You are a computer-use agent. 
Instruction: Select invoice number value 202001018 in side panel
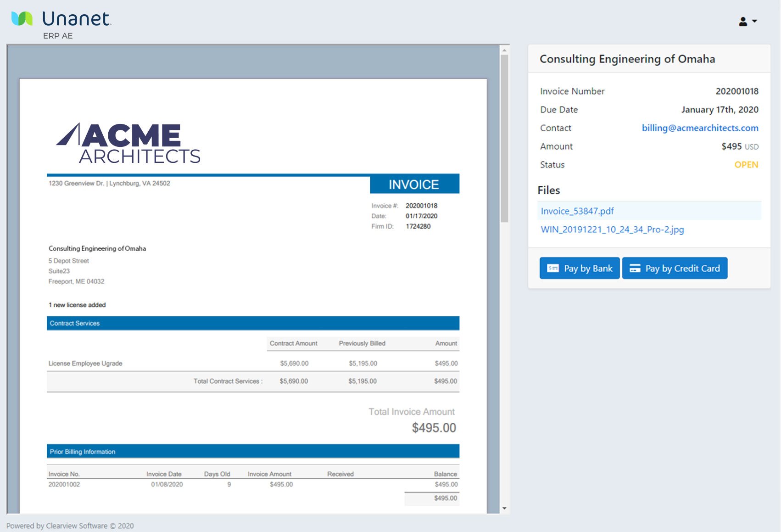(x=737, y=91)
